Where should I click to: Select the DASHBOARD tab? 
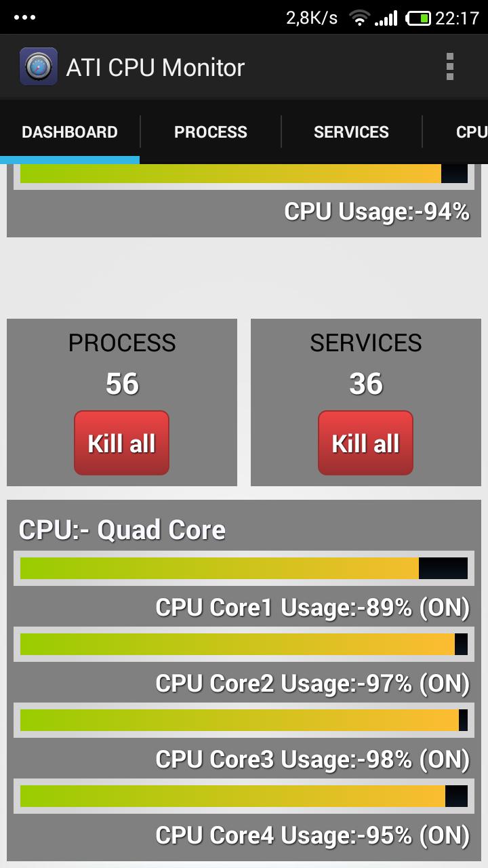pos(70,132)
